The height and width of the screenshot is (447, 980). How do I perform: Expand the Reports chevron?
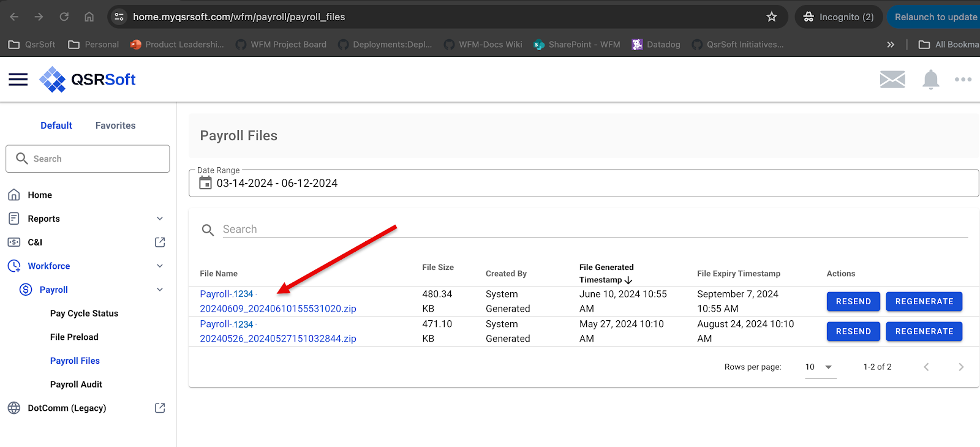(160, 219)
